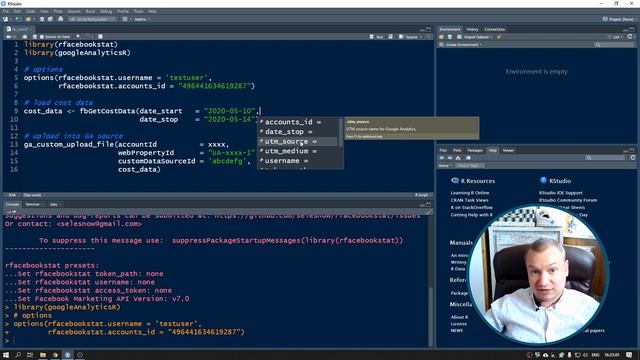Maximize the source editor pane
Viewport: 640px width, 360px height.
[429, 29]
